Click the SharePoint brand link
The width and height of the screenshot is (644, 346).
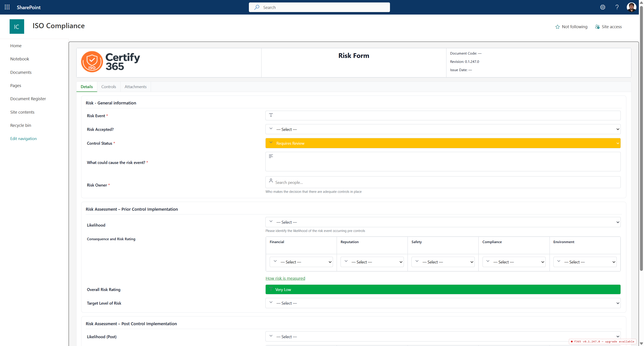(28, 7)
